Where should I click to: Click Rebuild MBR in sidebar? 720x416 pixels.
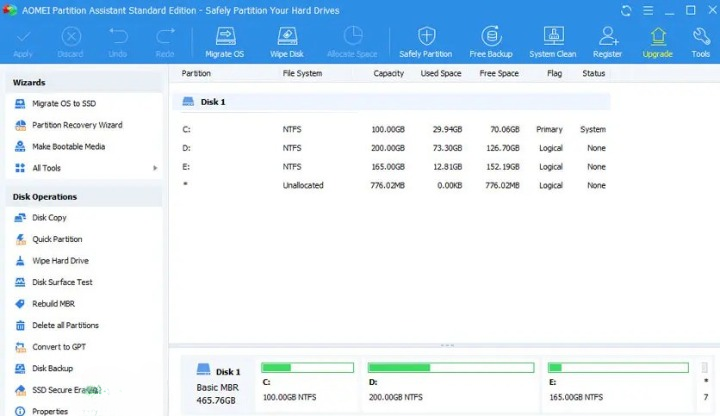pos(53,304)
